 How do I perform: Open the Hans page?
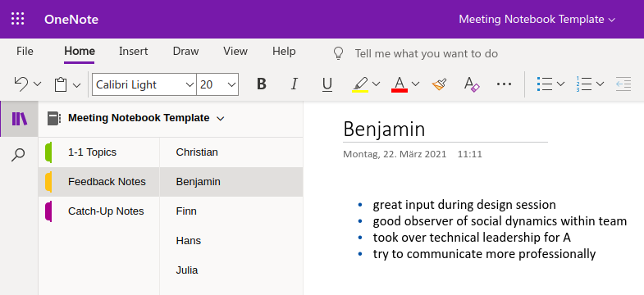(231, 241)
